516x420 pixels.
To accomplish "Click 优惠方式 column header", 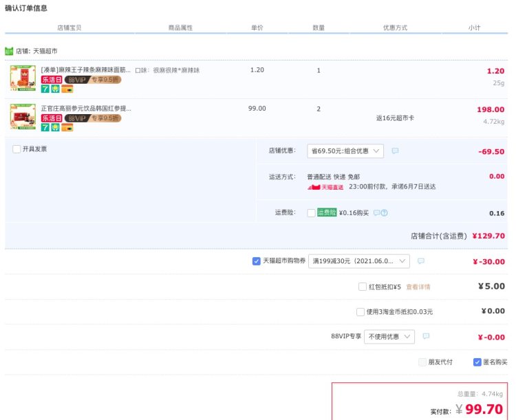I will [395, 27].
